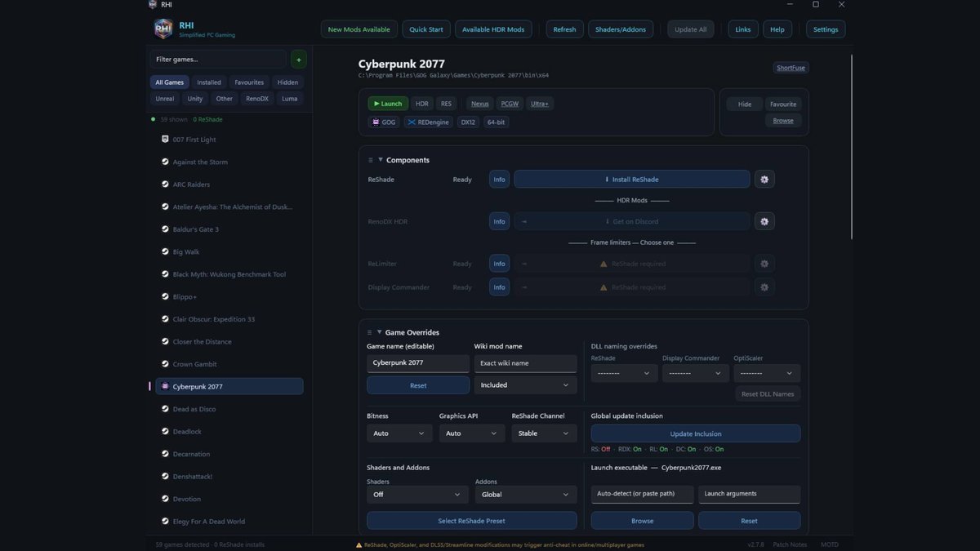
Task: Click the Shaders/Addons button
Action: (x=621, y=29)
